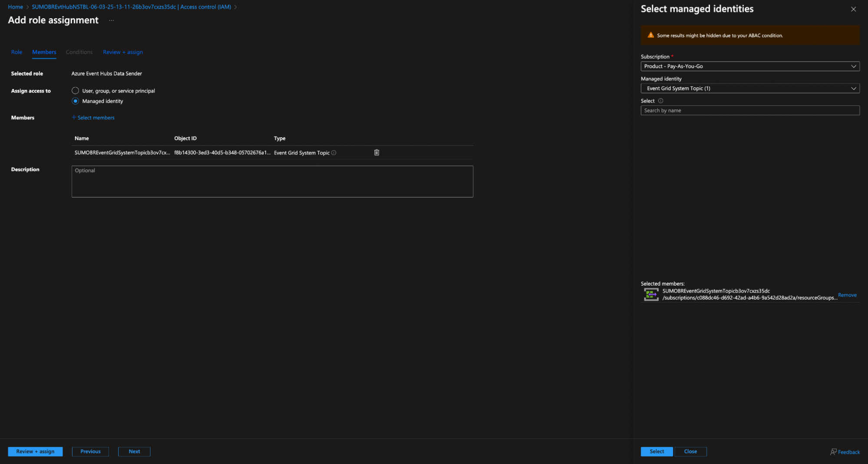Choose the Managed identity option

pos(75,101)
